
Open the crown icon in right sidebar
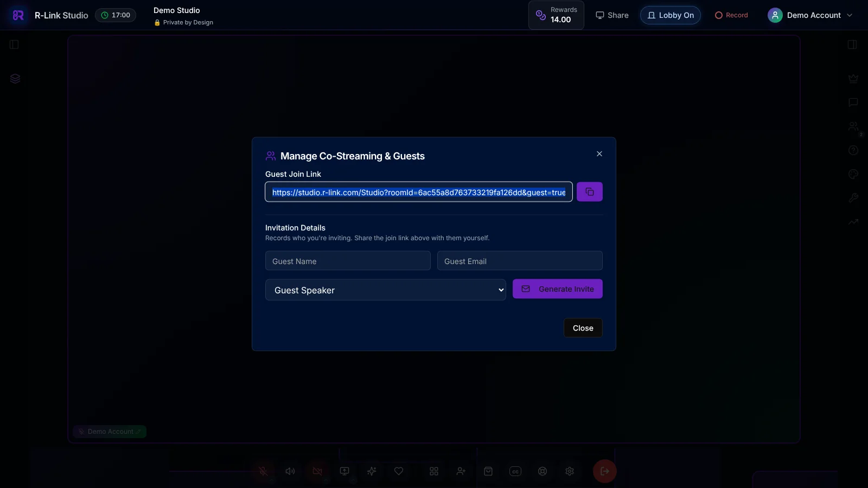coord(853,79)
